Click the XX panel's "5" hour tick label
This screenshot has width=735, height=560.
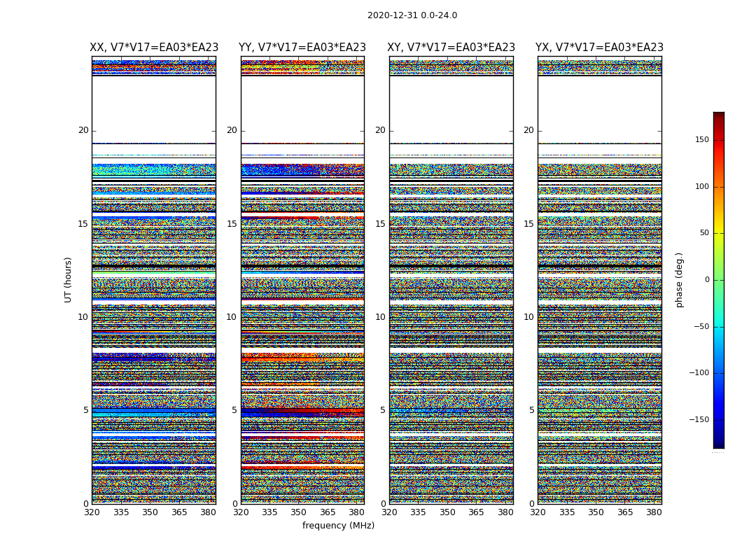tap(86, 410)
